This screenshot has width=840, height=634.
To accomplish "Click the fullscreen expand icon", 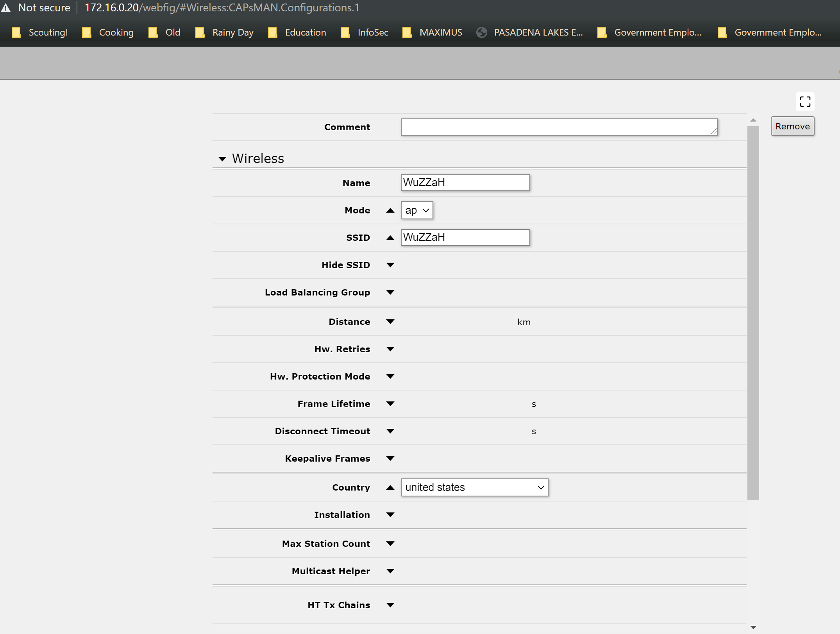I will click(x=805, y=102).
